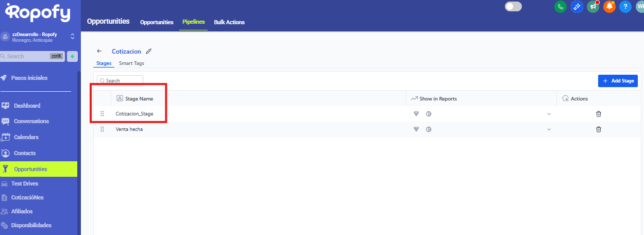
Task: Click the green quick-add lightning button
Action: (x=73, y=56)
